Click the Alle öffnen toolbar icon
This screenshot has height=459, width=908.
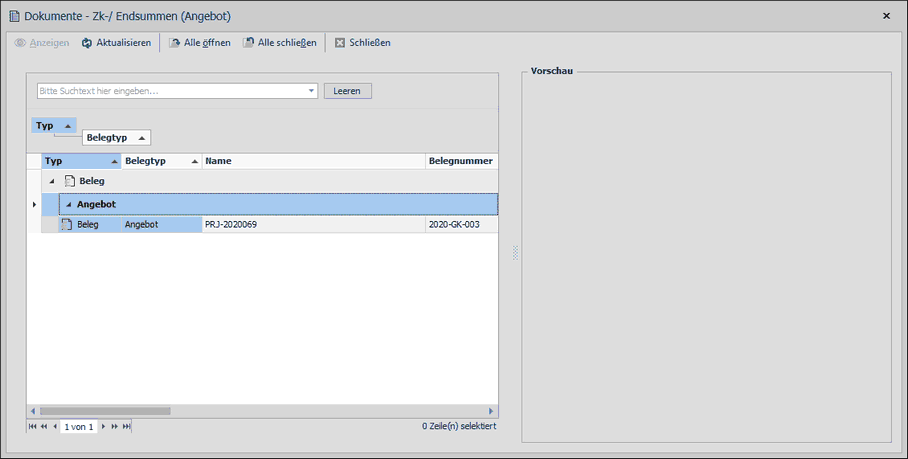[x=175, y=43]
